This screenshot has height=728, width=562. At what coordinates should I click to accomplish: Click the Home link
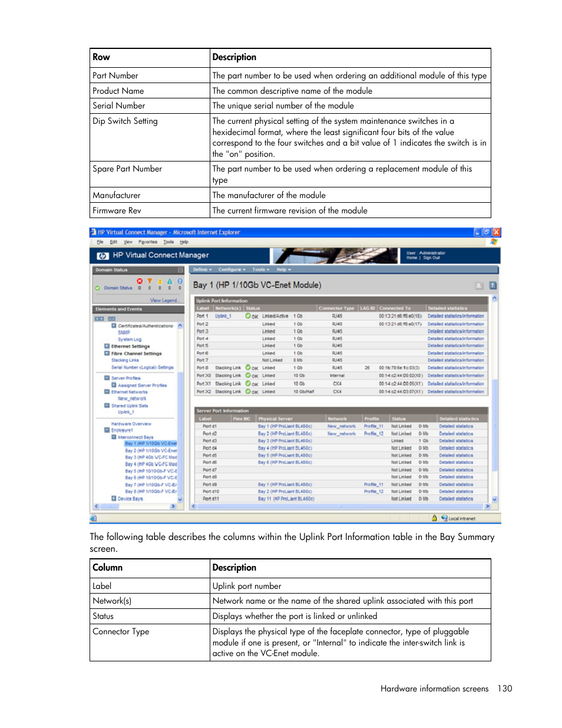411,258
